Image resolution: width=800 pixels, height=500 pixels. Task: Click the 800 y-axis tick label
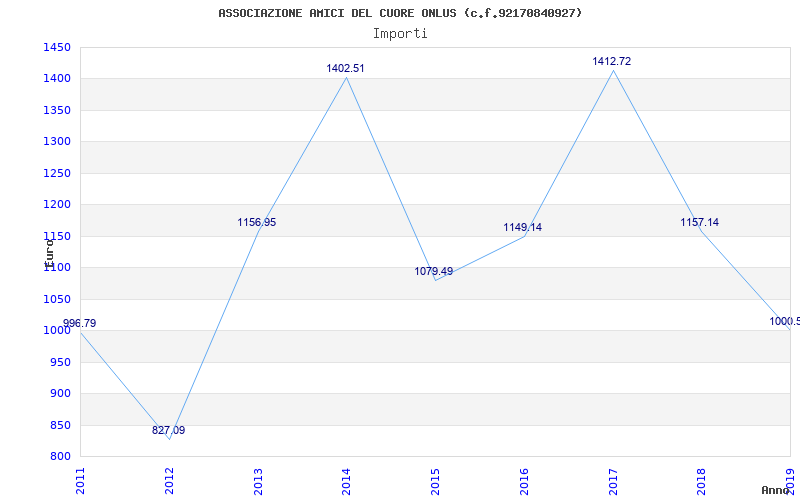pos(60,457)
